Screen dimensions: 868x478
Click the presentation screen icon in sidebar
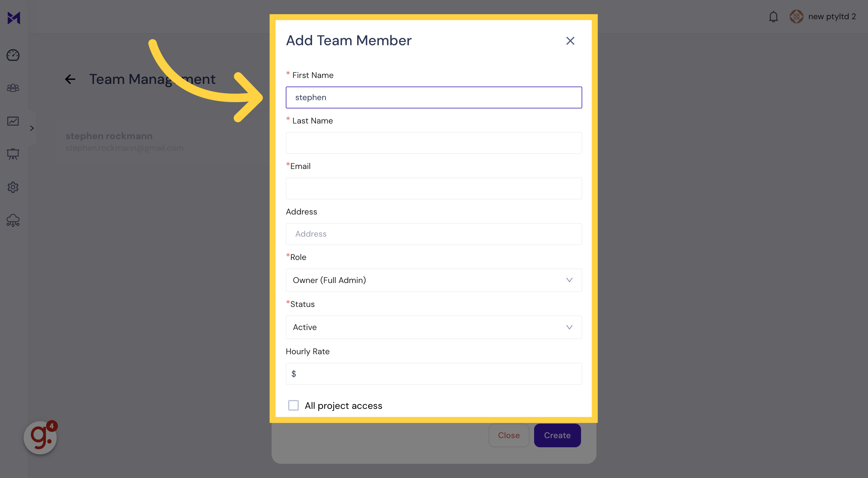(x=13, y=154)
